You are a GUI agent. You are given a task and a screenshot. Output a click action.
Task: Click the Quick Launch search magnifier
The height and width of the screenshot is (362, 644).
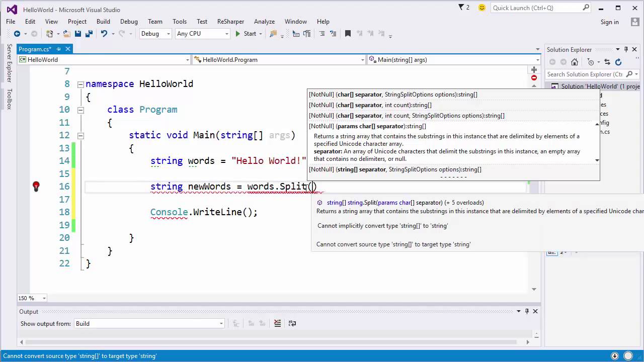(586, 8)
